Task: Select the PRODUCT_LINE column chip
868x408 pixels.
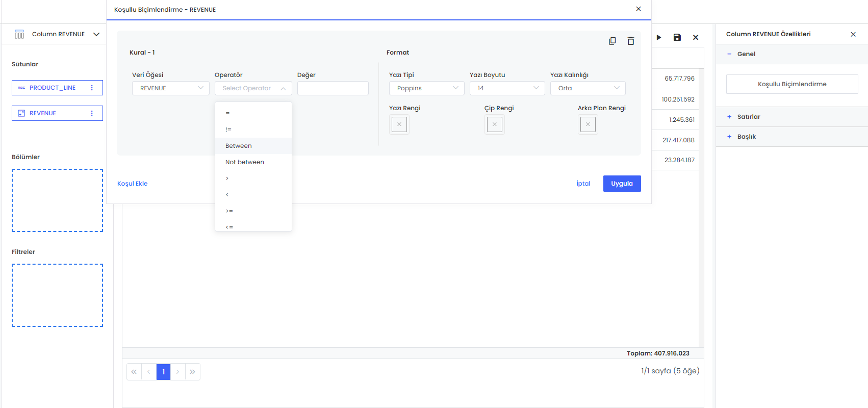Action: pyautogui.click(x=57, y=88)
